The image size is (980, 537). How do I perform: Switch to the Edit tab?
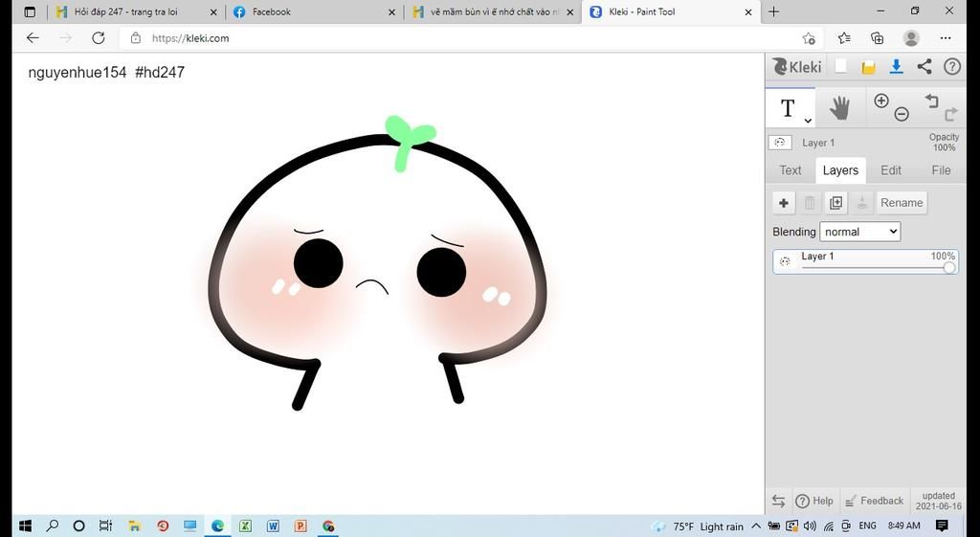pyautogui.click(x=891, y=170)
